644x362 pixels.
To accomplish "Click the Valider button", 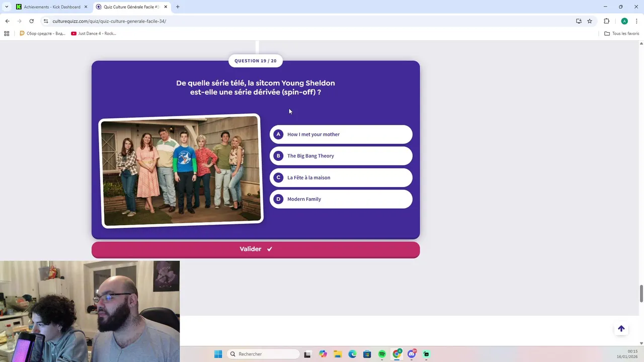I will (x=256, y=249).
